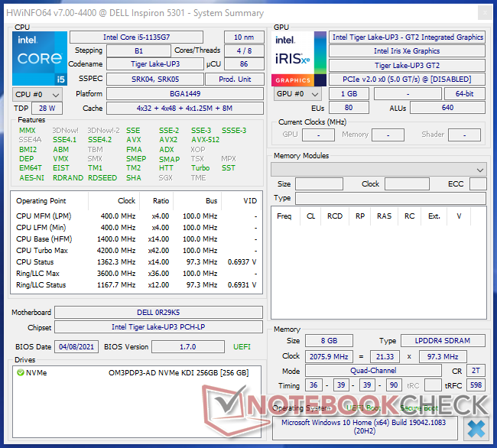Click the AES-NI feature label
The image size is (497, 448).
(x=31, y=177)
